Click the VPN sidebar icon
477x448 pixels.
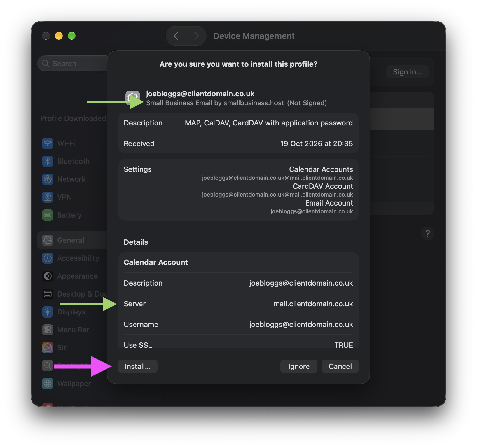pos(48,197)
